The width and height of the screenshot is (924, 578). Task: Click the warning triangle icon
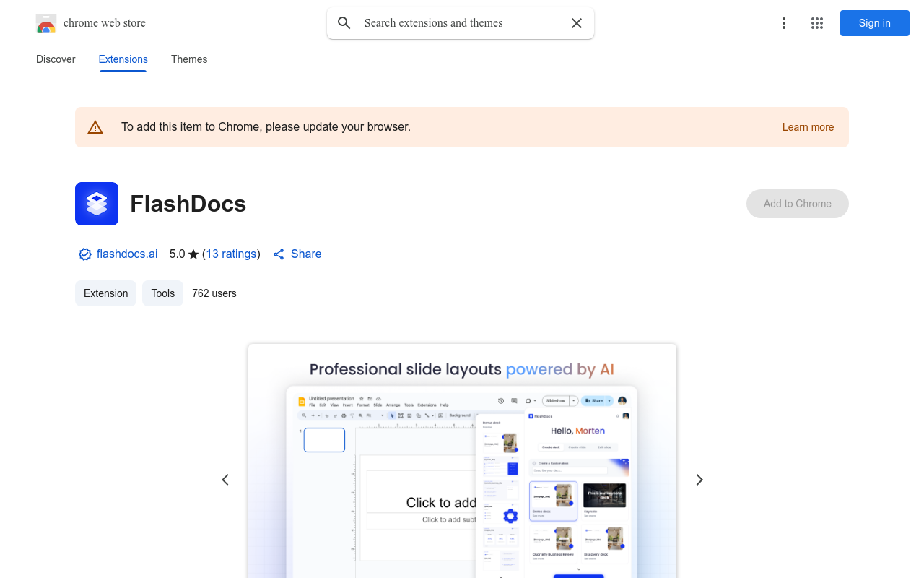(x=95, y=127)
